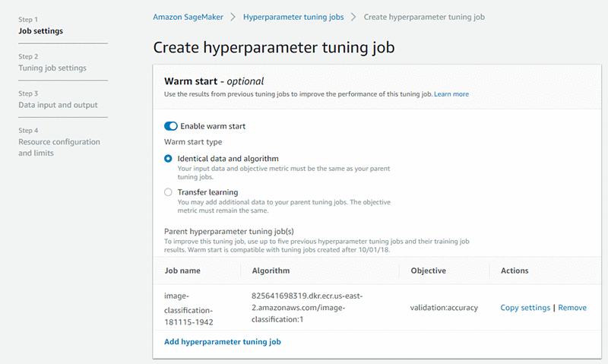
Task: Open the Learn more link
Action: click(x=451, y=94)
